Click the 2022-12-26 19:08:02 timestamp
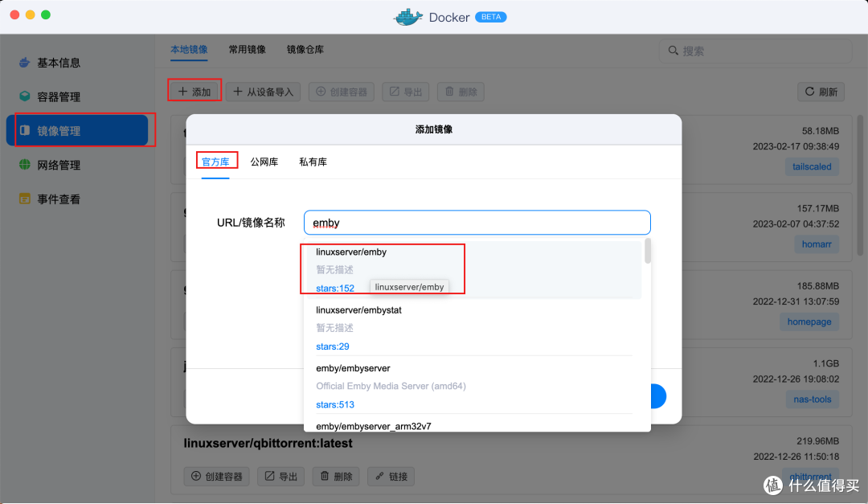The height and width of the screenshot is (504, 868). (x=796, y=379)
